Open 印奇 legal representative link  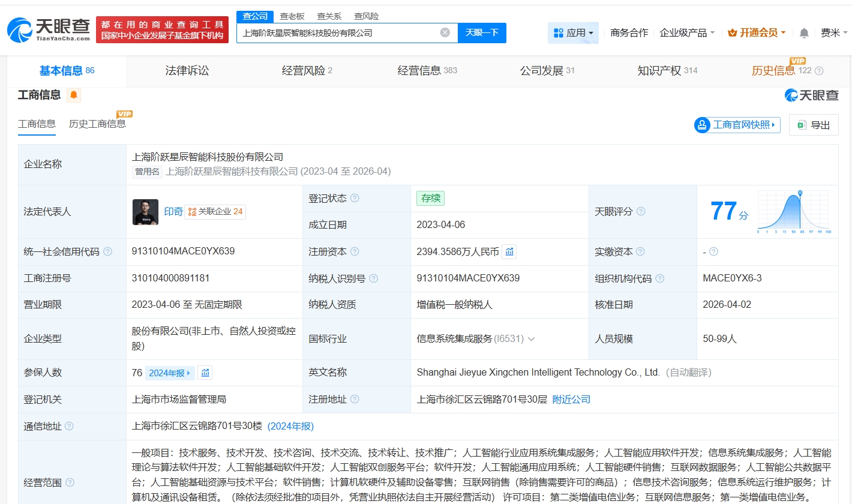[173, 212]
